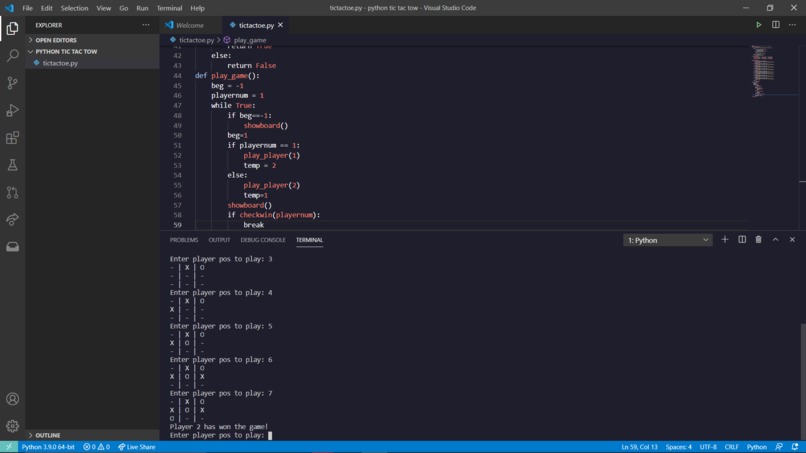Screen dimensions: 806x453
Task: Switch to the Debug Console tab
Action: pos(263,240)
